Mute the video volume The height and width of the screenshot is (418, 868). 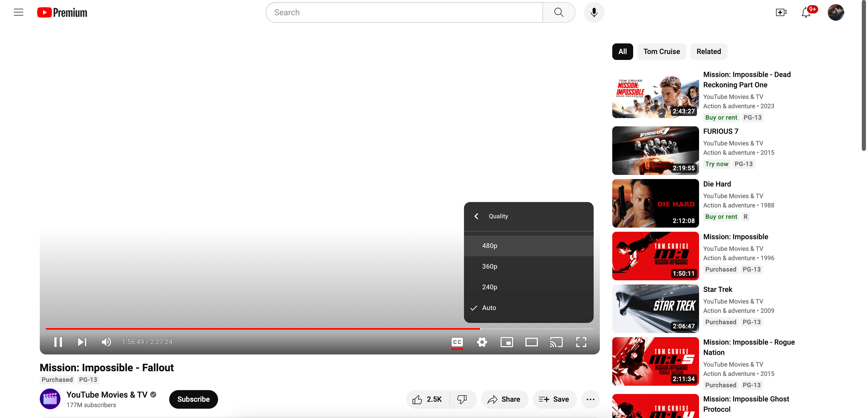(106, 342)
